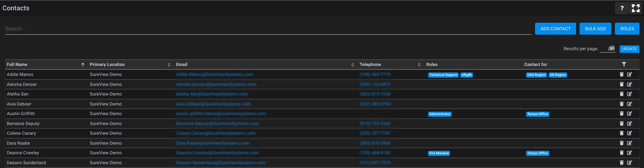Image resolution: width=644 pixels, height=168 pixels.
Task: Select the name Aleisha Denzer
Action: click(22, 84)
